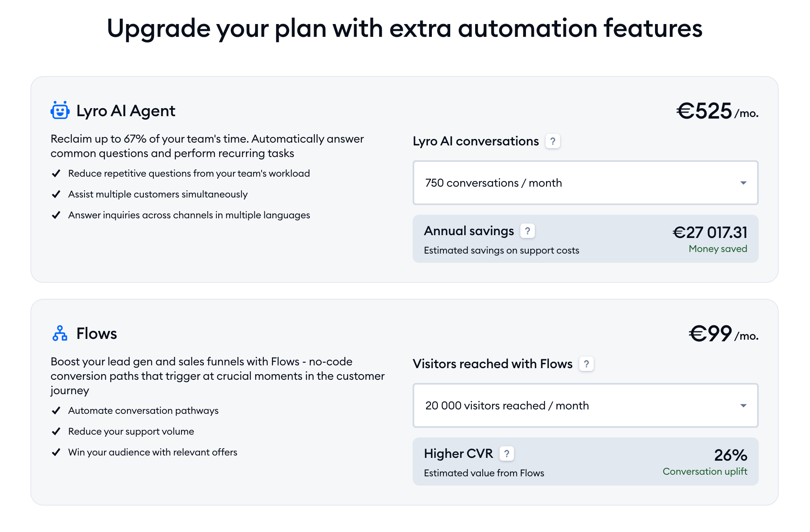Click the Lyro AI Agent robot icon
Viewport: 810px width, 532px height.
60,111
